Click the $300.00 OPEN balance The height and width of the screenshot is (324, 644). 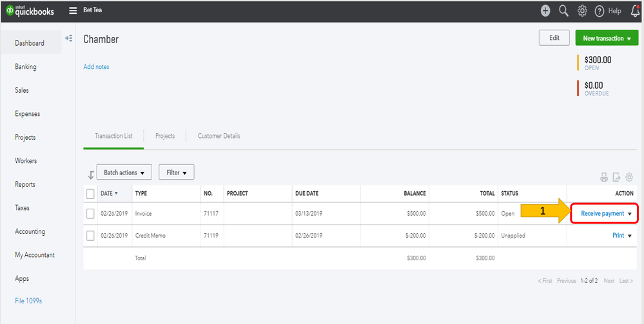pos(598,63)
